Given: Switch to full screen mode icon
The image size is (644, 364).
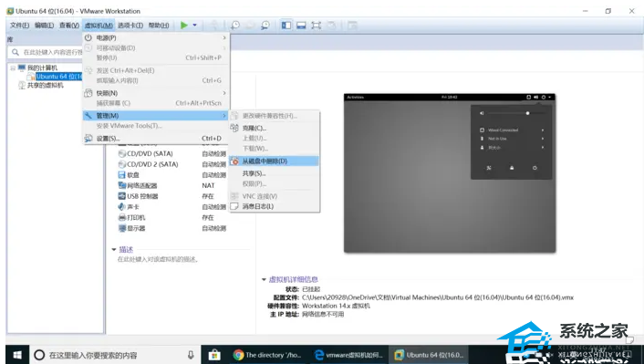Looking at the screenshot, I should (x=316, y=26).
